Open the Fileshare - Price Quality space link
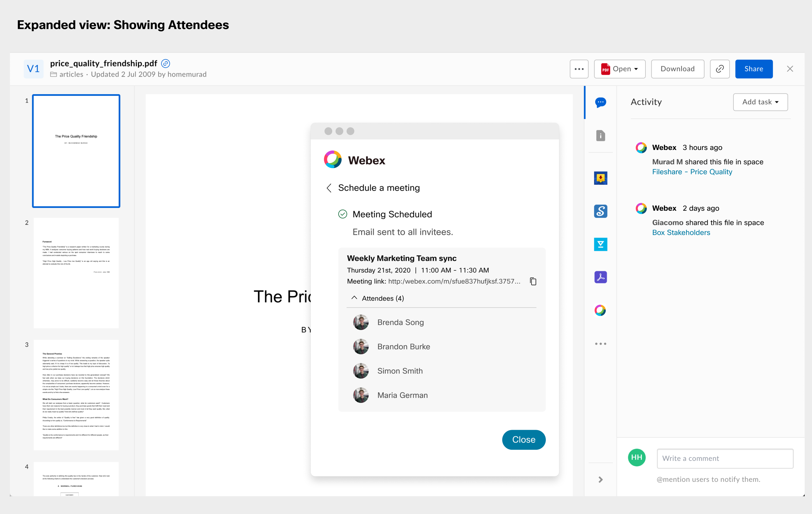The width and height of the screenshot is (812, 514). pos(692,172)
